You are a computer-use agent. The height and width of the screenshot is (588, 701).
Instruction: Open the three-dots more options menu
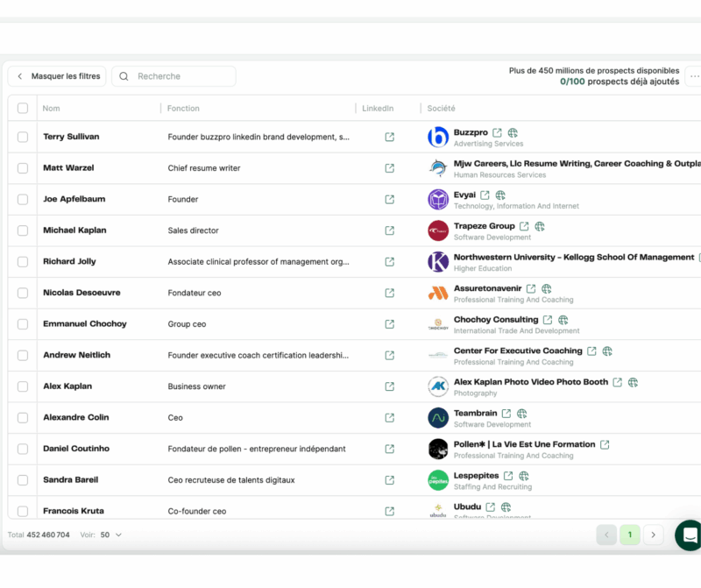[694, 76]
